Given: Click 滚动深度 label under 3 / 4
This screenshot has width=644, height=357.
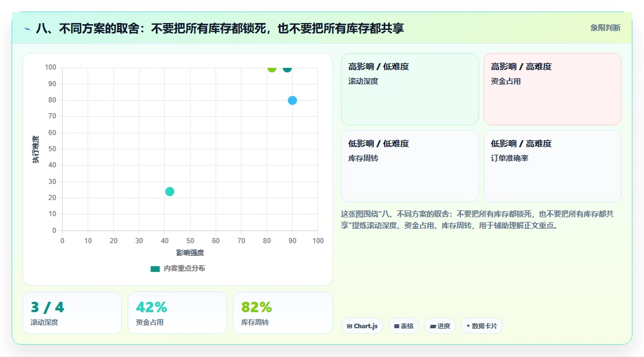Looking at the screenshot, I should [44, 323].
